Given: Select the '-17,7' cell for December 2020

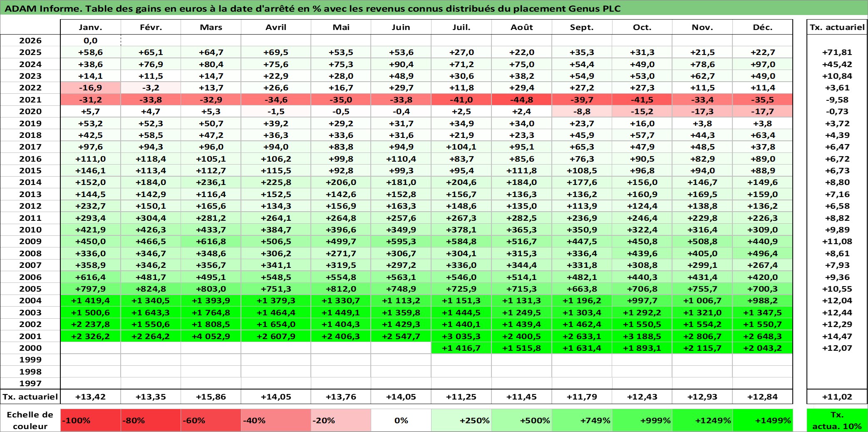Looking at the screenshot, I should coord(763,111).
